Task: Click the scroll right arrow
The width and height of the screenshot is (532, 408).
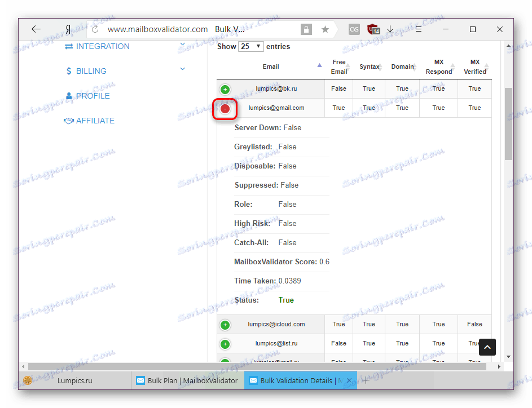Action: coord(499,367)
